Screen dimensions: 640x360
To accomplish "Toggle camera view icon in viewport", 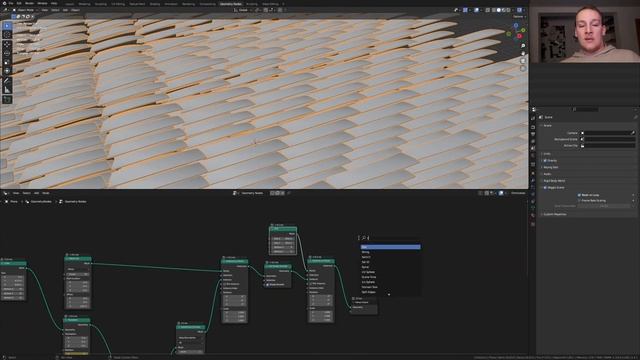I will tap(523, 61).
